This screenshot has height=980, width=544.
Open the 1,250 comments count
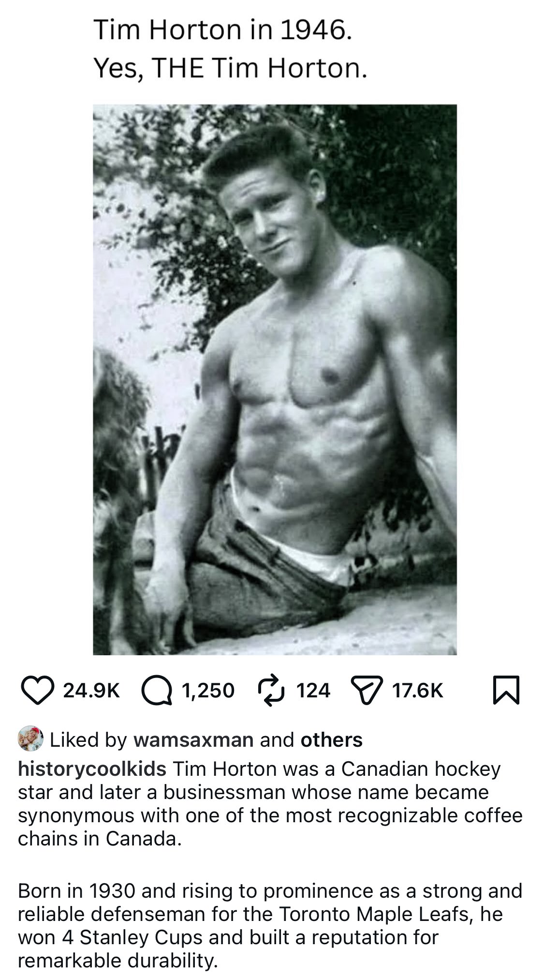coord(208,690)
